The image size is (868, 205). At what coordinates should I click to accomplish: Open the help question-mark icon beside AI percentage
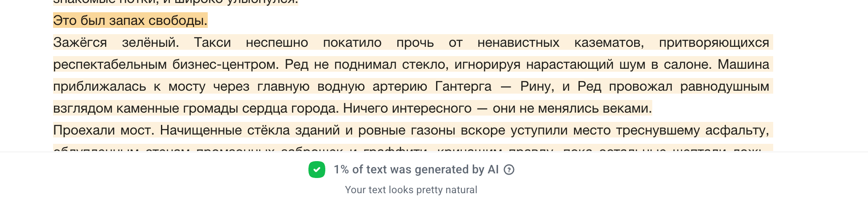[x=509, y=170]
